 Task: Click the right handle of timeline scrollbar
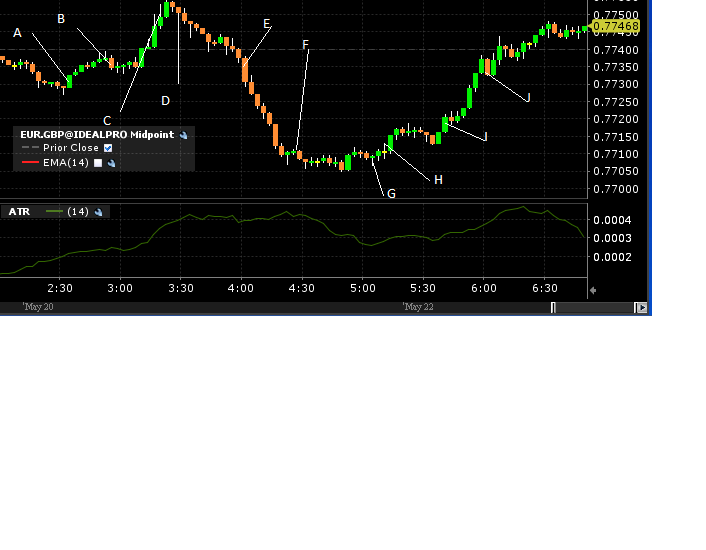click(635, 308)
